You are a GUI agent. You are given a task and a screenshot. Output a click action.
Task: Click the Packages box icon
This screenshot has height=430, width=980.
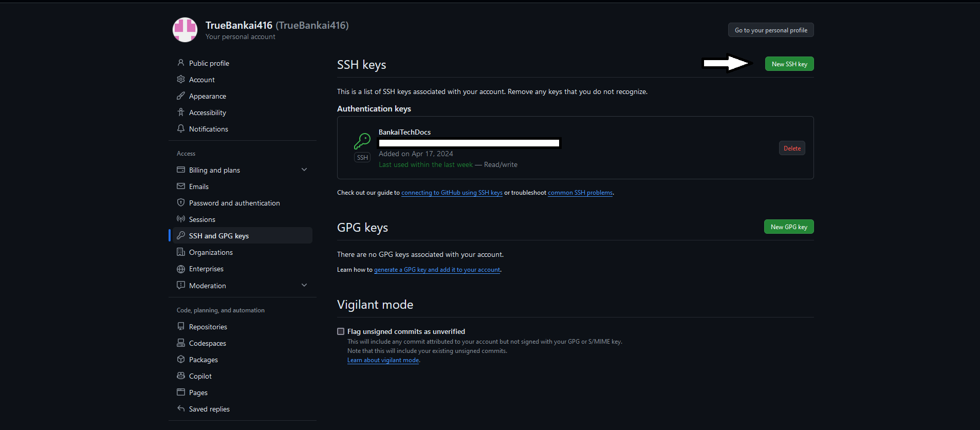pos(181,359)
